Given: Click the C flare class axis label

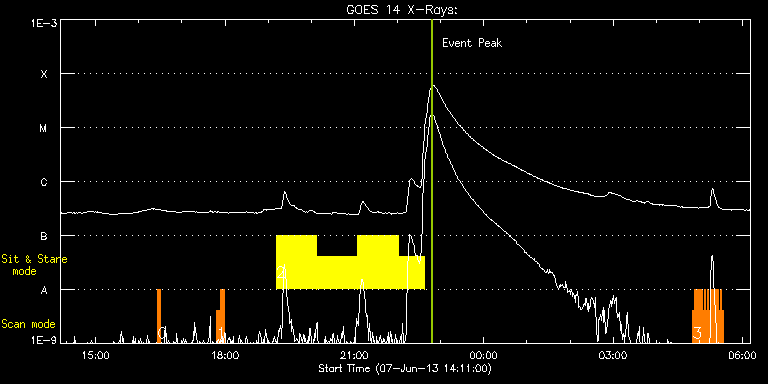Looking at the screenshot, I should (44, 182).
